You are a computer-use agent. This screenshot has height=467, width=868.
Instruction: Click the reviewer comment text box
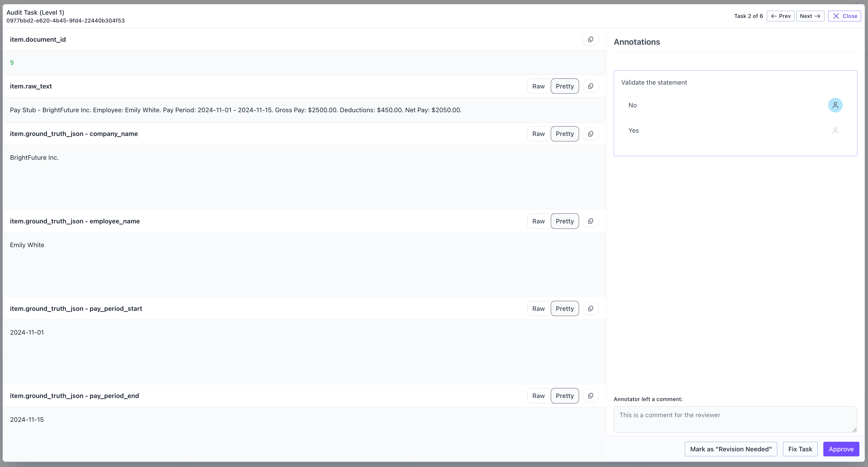pos(734,419)
